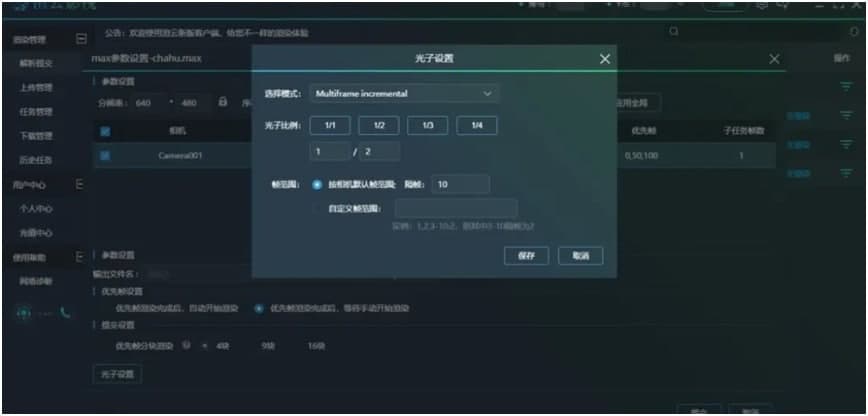868x416 pixels.
Task: Click the 子任务帧数 column header
Action: tap(743, 131)
